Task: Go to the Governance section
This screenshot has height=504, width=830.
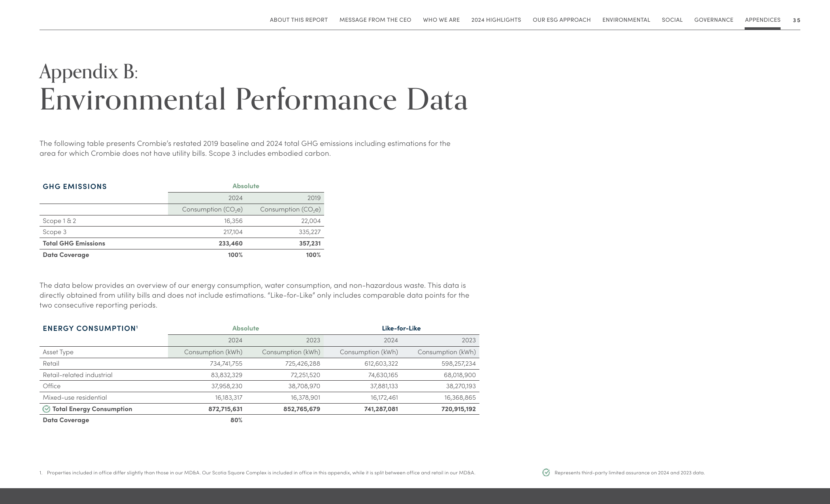Action: point(713,20)
